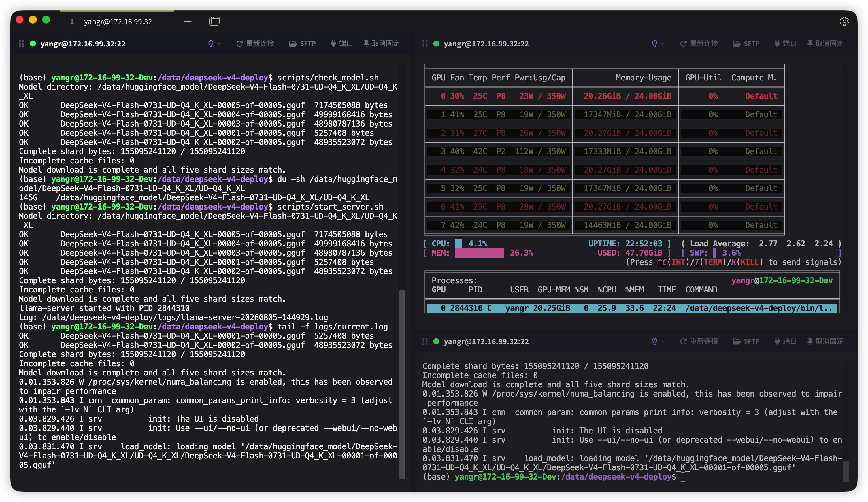The image size is (868, 502).
Task: Select GPU 0 row showing 20.26GiB usage
Action: coord(605,96)
